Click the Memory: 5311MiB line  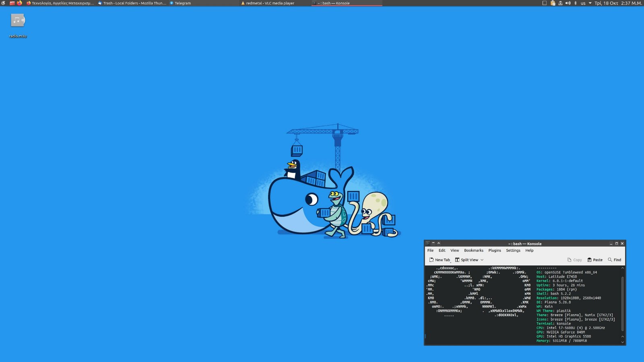point(561,341)
